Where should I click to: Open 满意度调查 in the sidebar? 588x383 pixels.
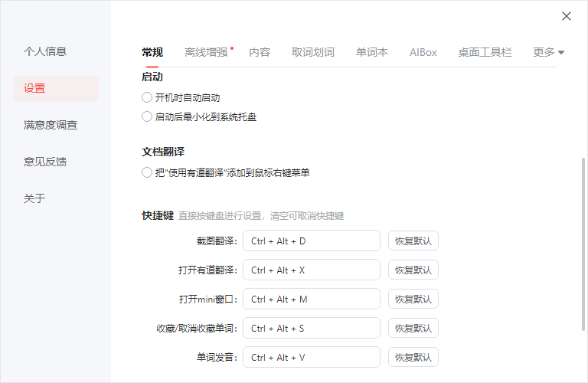[x=51, y=125]
